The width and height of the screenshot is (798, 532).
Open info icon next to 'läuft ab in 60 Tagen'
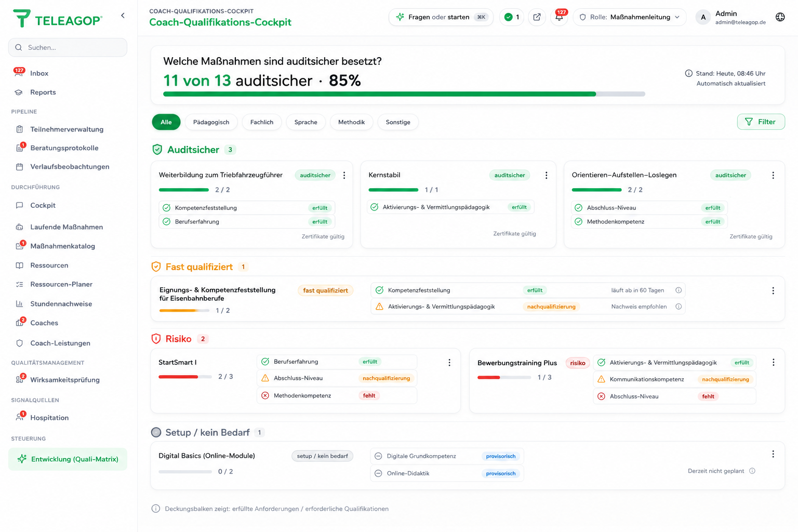click(x=679, y=290)
